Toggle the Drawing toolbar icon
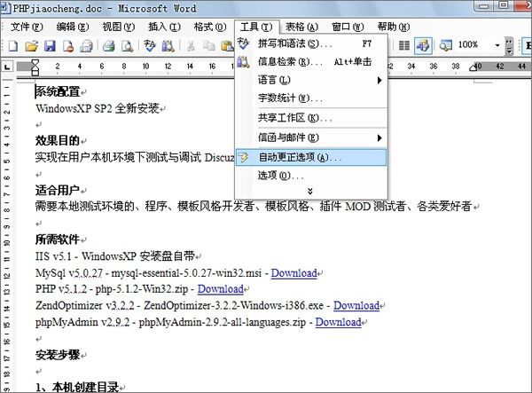Image resolution: width=532 pixels, height=393 pixels. coord(423,45)
